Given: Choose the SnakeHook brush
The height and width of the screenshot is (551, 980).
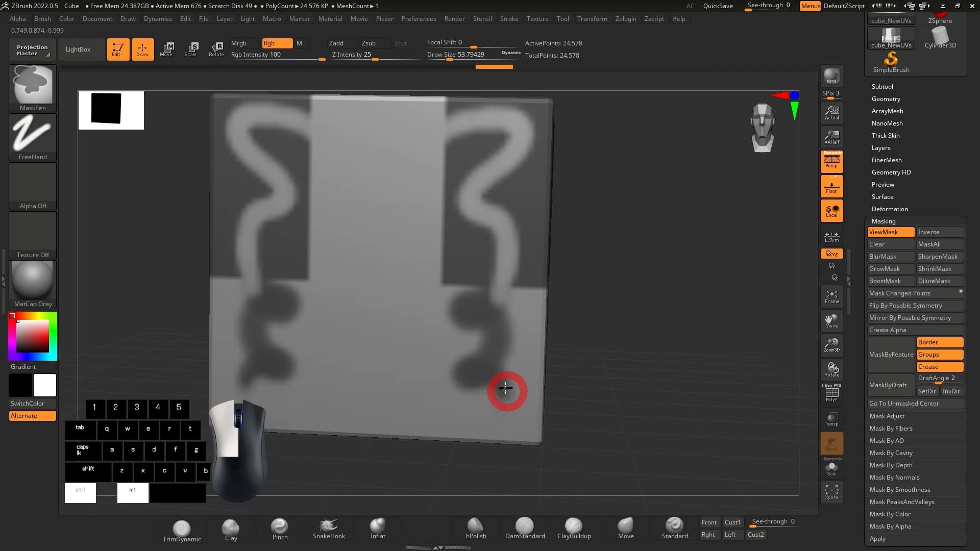Looking at the screenshot, I should (x=329, y=528).
